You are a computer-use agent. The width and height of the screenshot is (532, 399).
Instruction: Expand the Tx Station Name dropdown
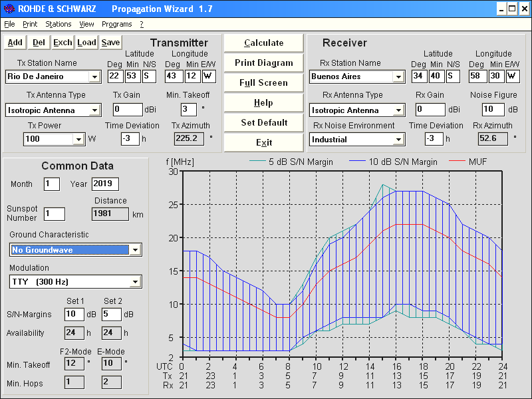(x=94, y=76)
